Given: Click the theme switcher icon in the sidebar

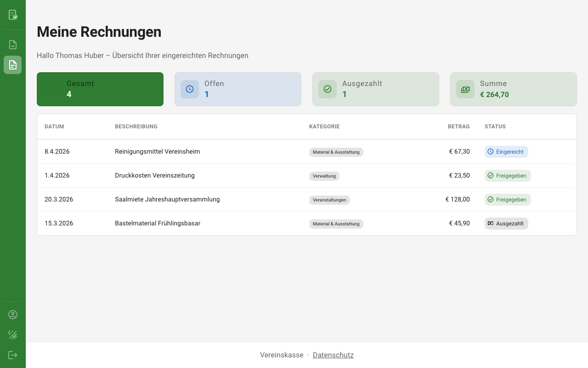Looking at the screenshot, I should (12, 335).
